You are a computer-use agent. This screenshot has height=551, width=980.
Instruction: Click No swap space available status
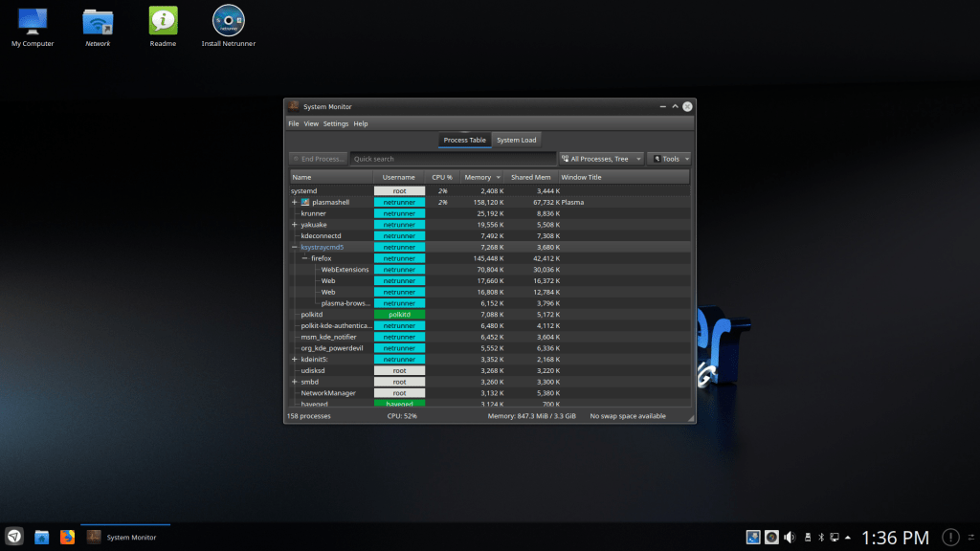click(628, 416)
